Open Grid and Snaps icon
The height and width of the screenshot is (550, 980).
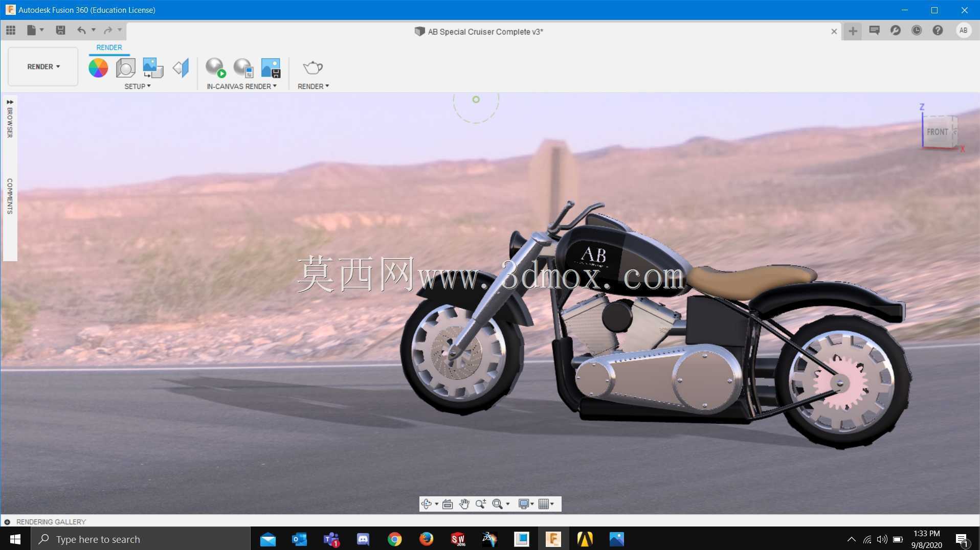click(543, 504)
